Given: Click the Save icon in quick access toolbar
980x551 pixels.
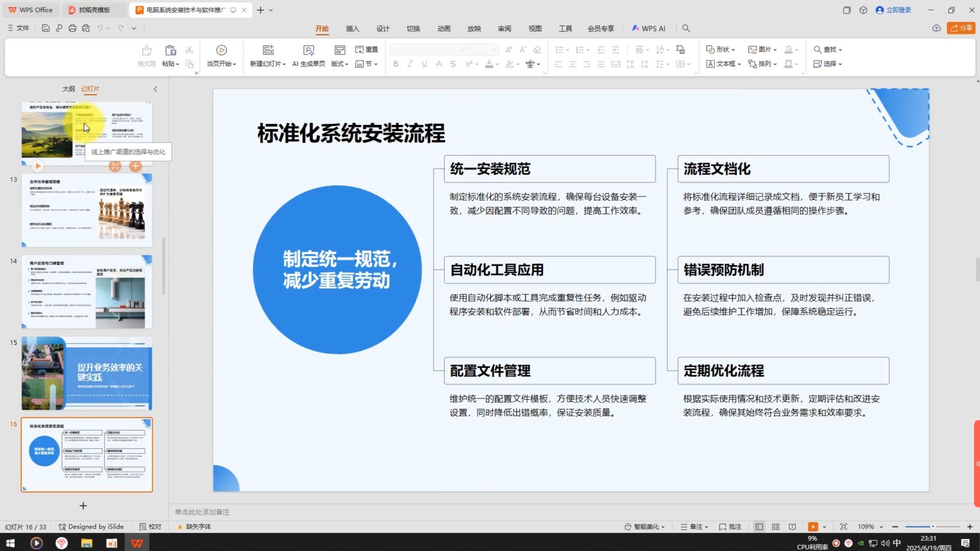Looking at the screenshot, I should pyautogui.click(x=46, y=28).
